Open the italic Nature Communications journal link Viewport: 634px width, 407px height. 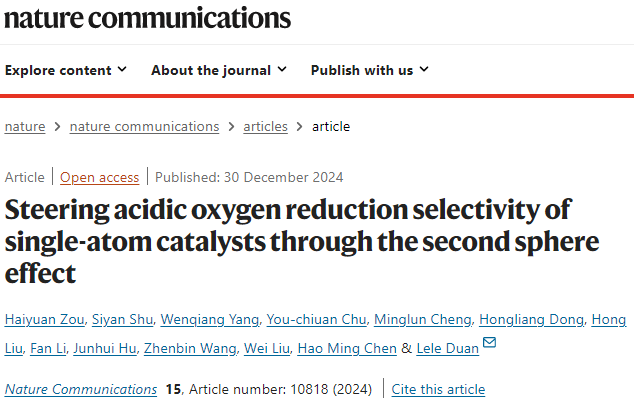(x=81, y=389)
